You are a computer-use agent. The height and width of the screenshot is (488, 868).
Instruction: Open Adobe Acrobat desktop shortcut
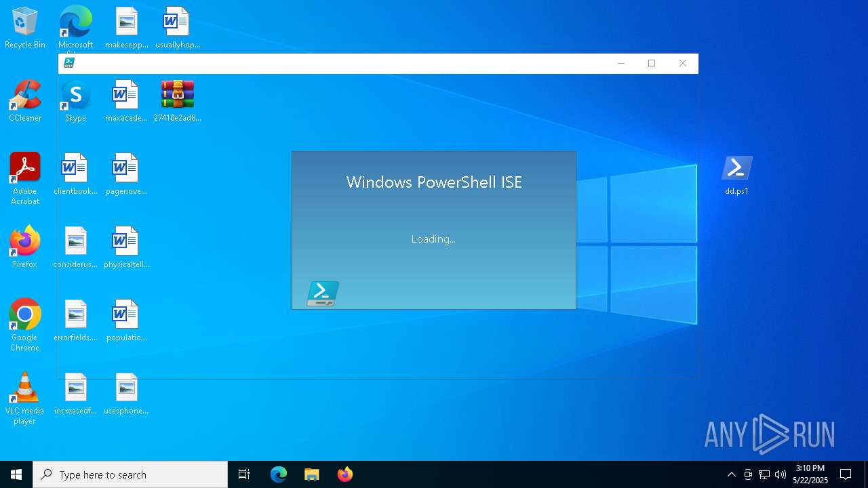(25, 178)
